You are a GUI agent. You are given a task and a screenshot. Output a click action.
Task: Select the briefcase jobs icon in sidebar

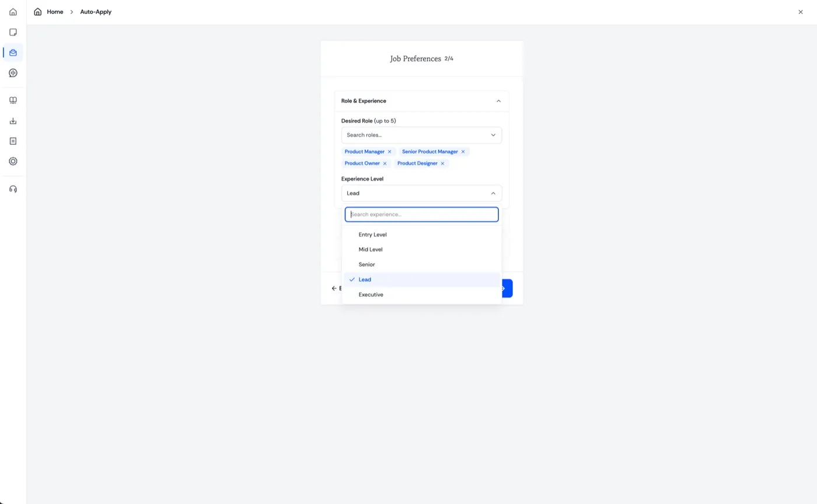[x=13, y=52]
